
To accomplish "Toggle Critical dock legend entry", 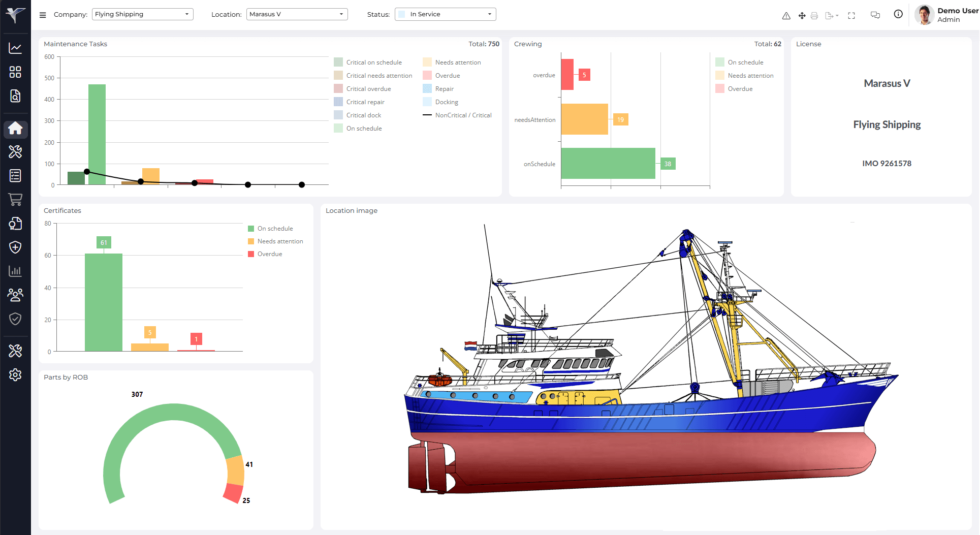I will (x=357, y=115).
